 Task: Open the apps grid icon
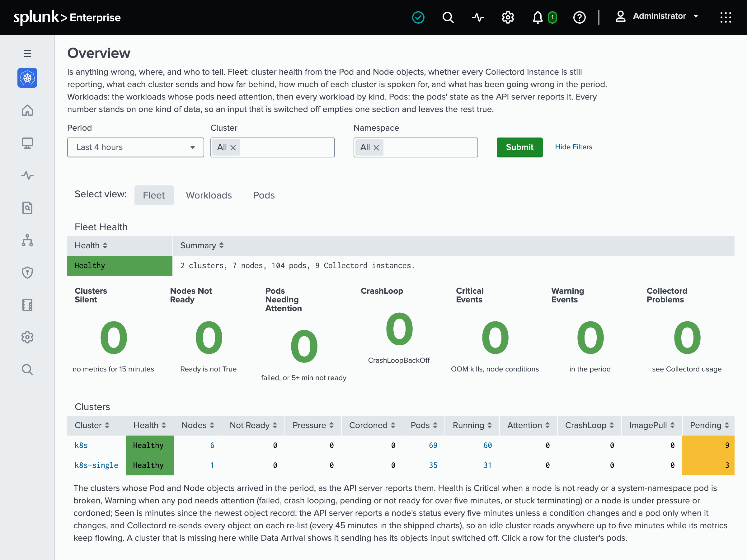[726, 17]
